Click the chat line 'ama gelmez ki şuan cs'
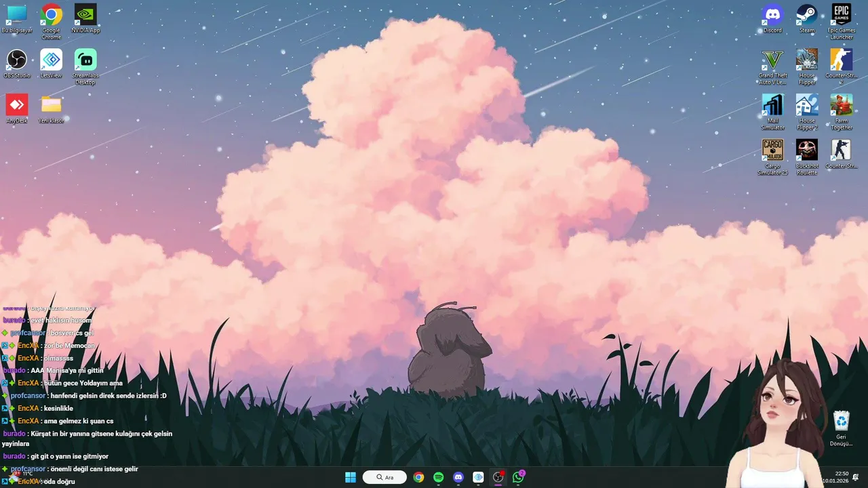Screen dimensions: 868x488 click(79, 421)
